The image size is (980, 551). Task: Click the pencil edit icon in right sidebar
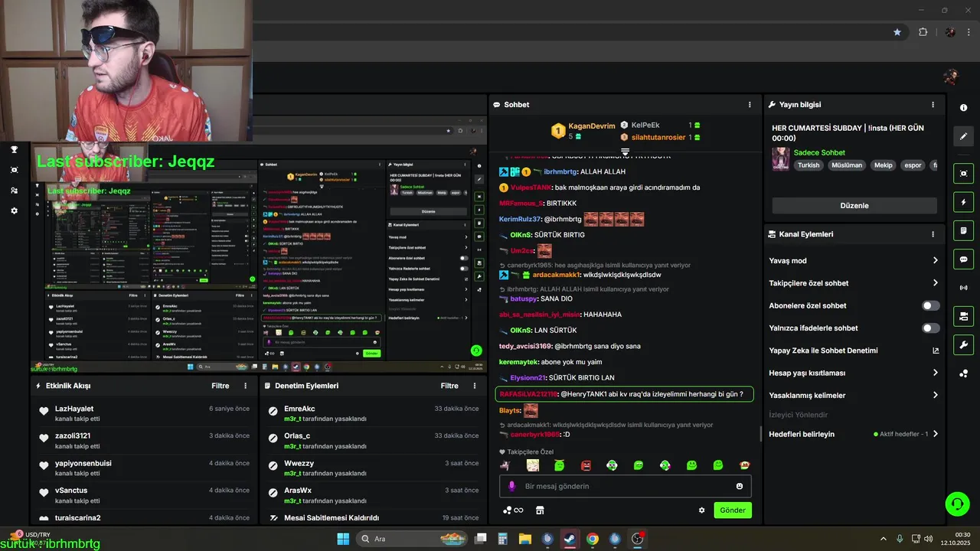tap(963, 136)
